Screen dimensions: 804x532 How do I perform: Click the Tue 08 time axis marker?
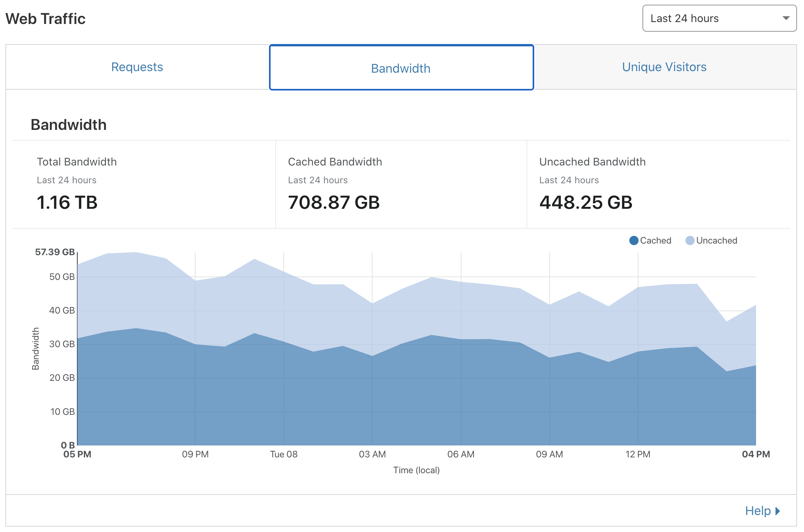[284, 454]
